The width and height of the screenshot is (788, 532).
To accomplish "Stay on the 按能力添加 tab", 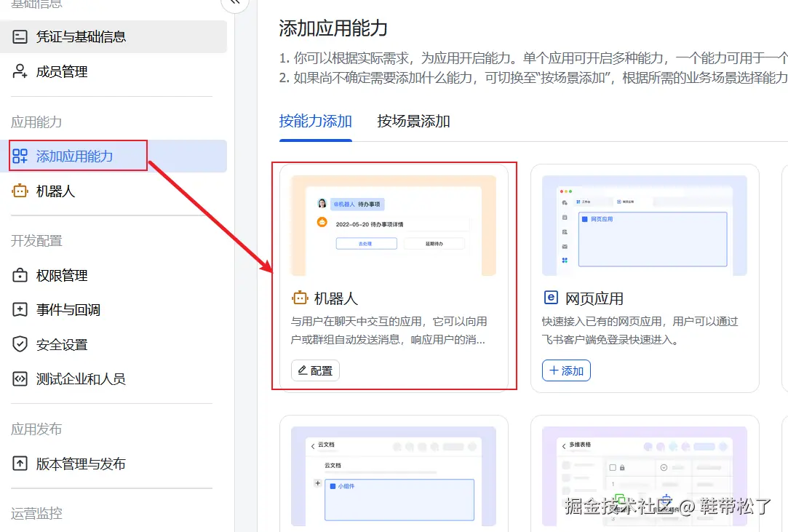I will 314,122.
